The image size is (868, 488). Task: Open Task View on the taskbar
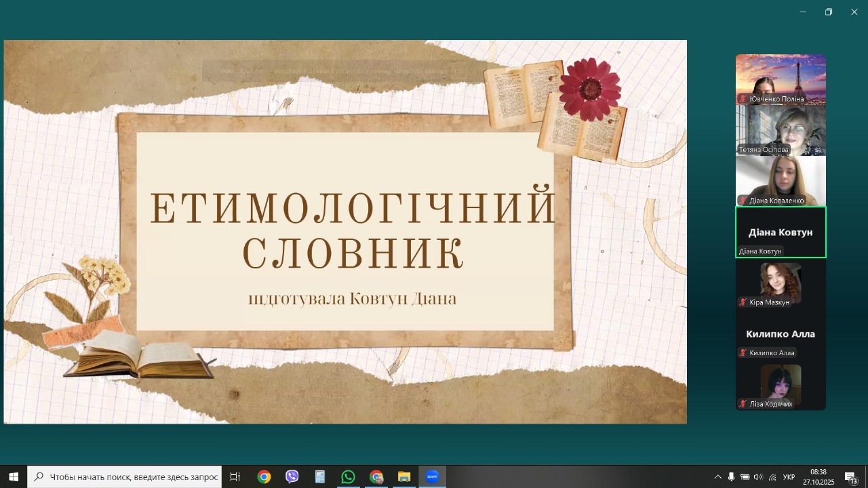click(x=235, y=477)
